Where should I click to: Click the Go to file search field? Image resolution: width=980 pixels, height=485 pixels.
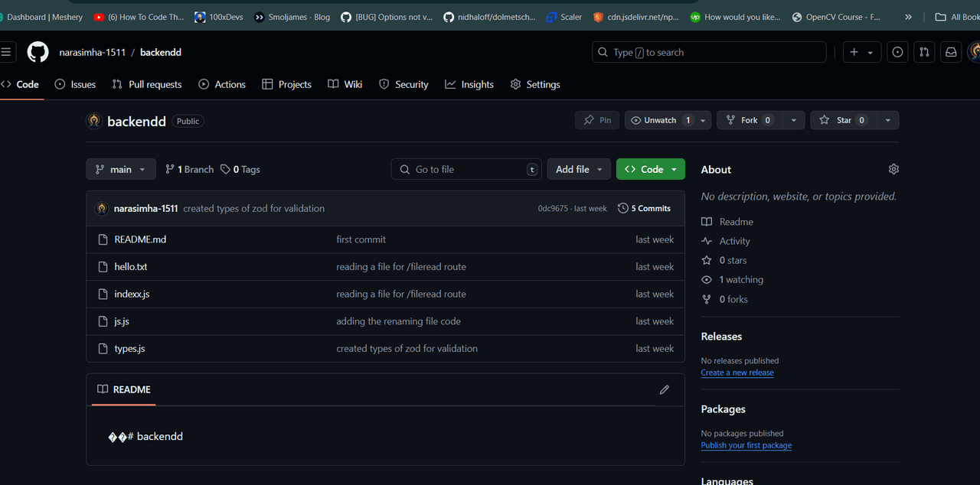click(465, 169)
